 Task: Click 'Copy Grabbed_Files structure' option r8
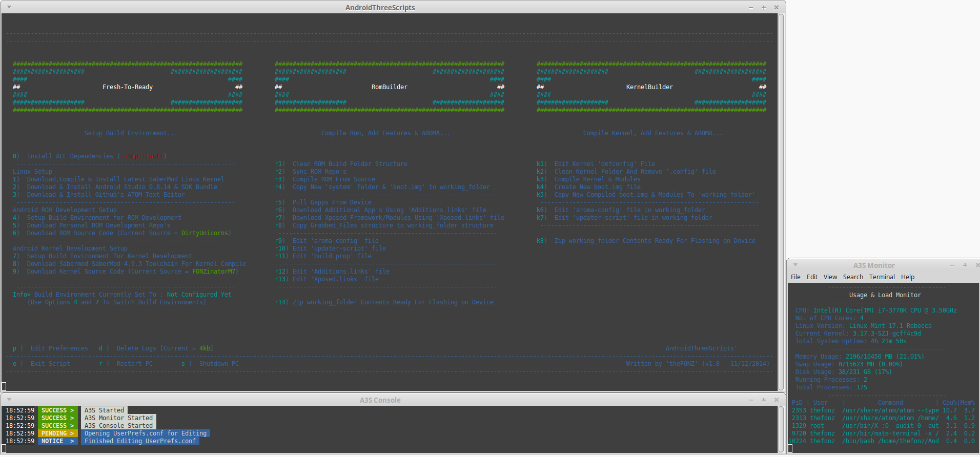click(384, 225)
